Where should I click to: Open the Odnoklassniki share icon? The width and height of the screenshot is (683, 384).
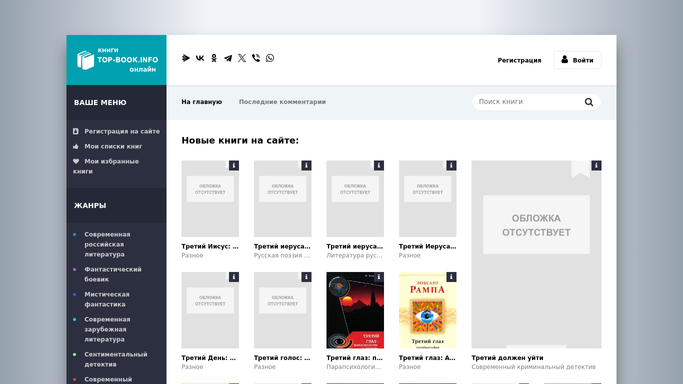(214, 58)
